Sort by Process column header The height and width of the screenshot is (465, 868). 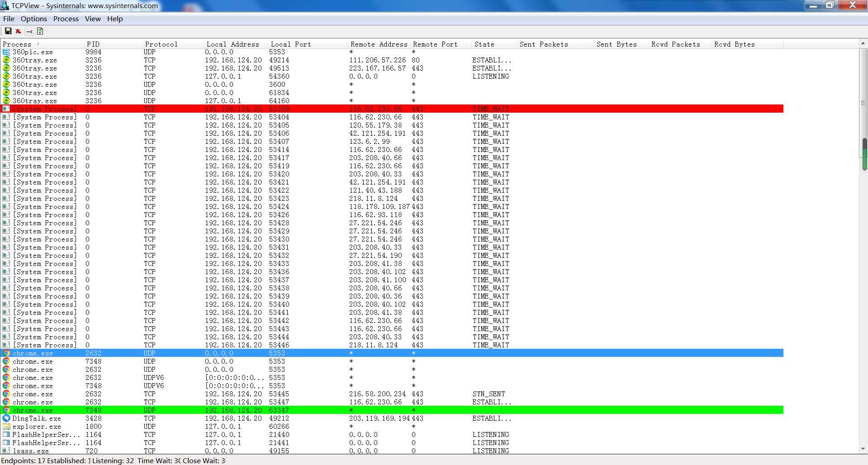tap(42, 44)
